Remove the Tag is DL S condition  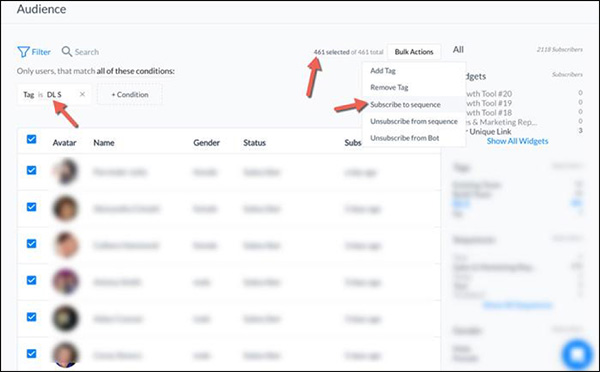point(82,94)
